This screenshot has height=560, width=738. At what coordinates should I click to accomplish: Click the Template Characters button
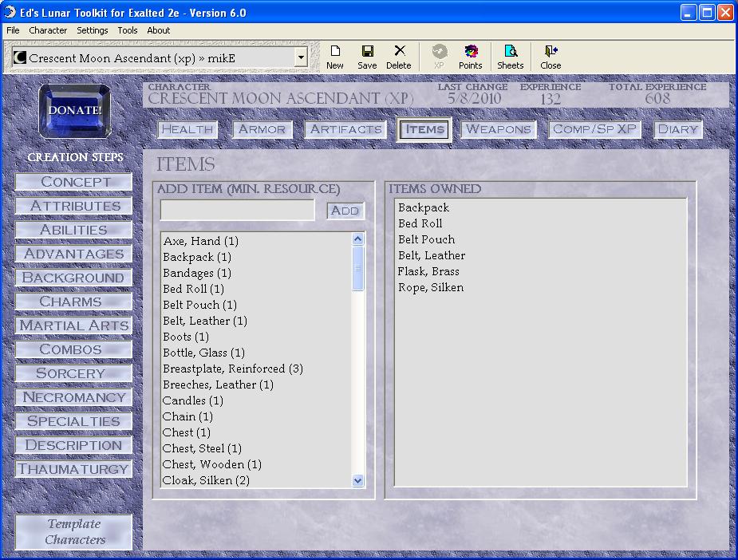click(x=74, y=532)
